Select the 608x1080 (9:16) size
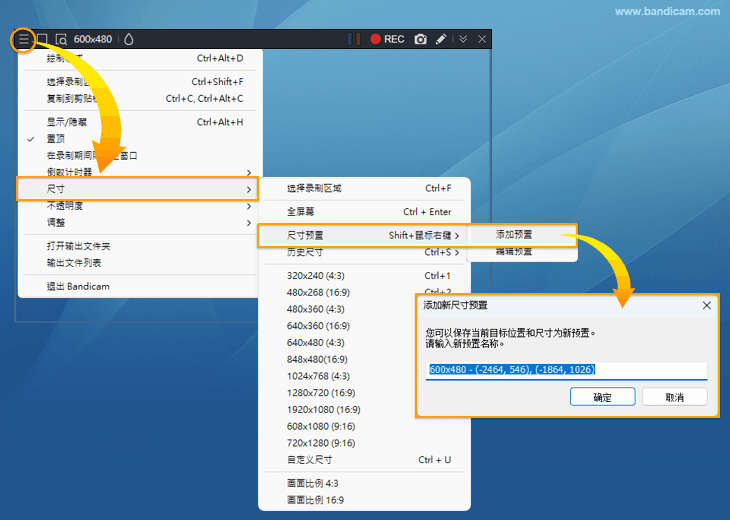 click(x=365, y=426)
